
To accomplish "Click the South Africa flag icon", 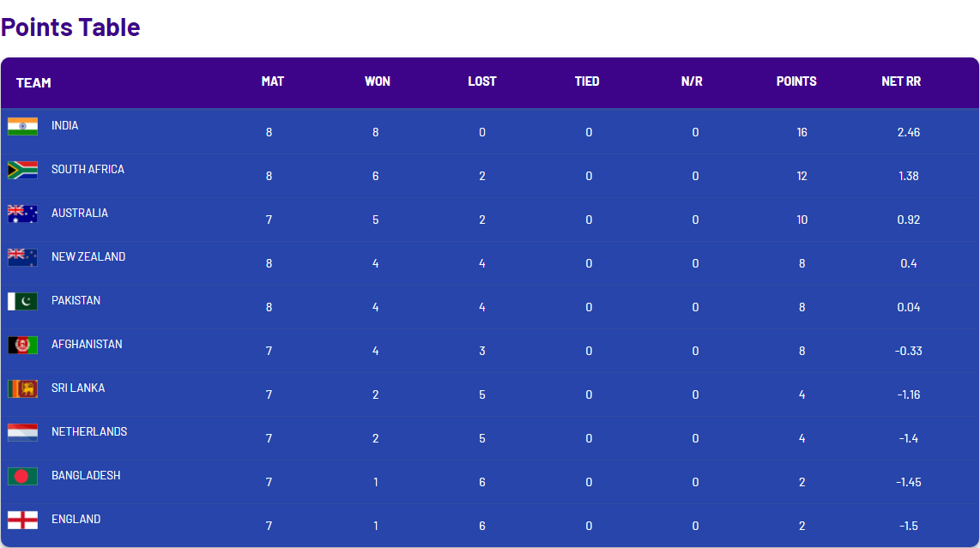I will pyautogui.click(x=22, y=170).
